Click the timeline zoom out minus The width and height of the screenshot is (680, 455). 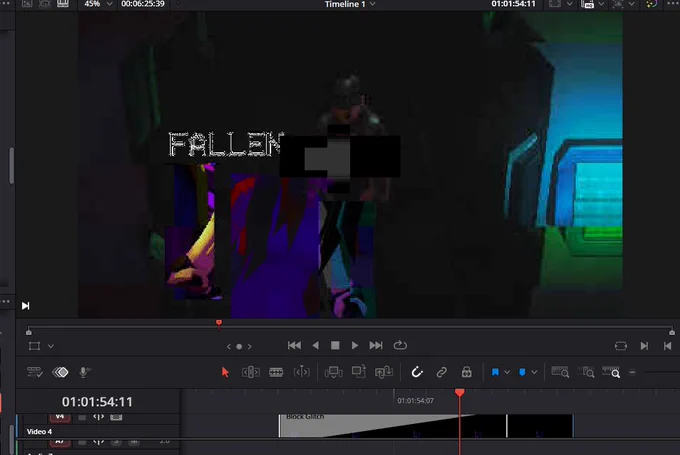coord(632,372)
